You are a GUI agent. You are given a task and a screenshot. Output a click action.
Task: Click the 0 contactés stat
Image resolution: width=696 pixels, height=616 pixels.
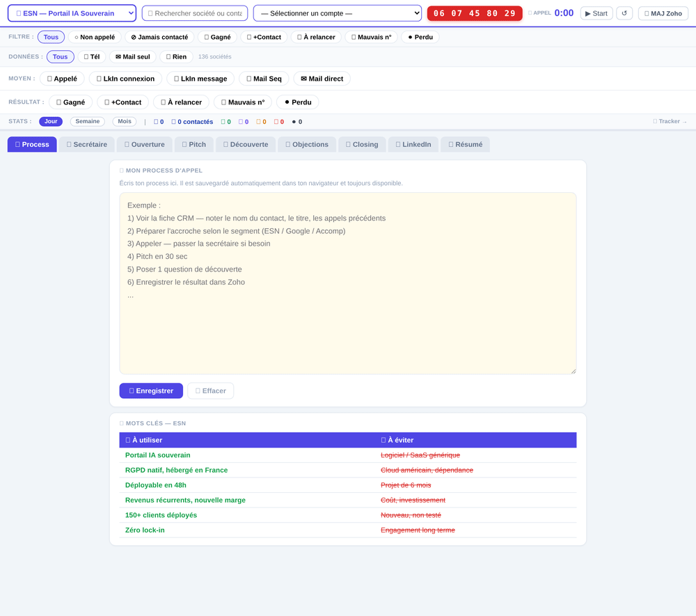click(x=192, y=122)
